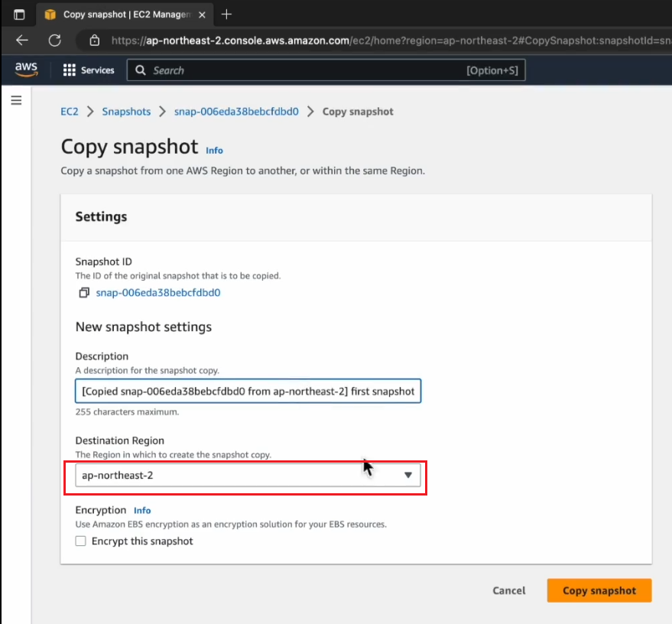Click the Description text field
Screen dimensions: 672x624
[x=248, y=391]
